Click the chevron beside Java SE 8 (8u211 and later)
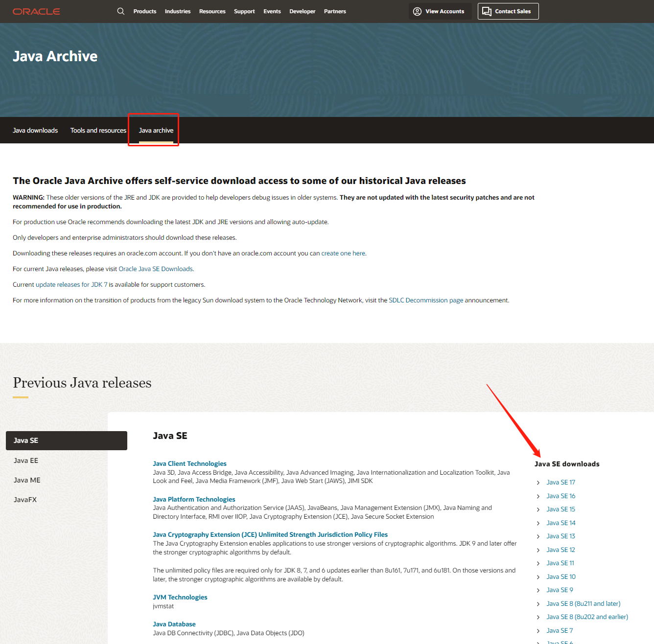Viewport: 654px width, 644px height. click(x=538, y=604)
